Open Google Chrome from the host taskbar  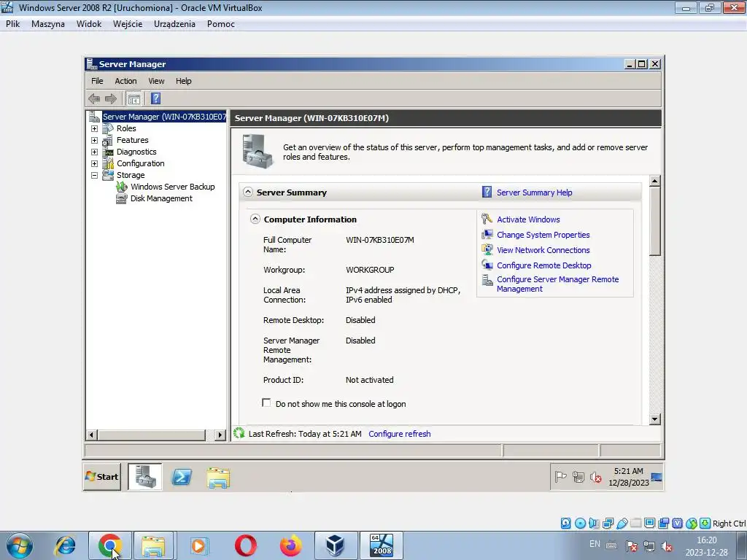110,545
